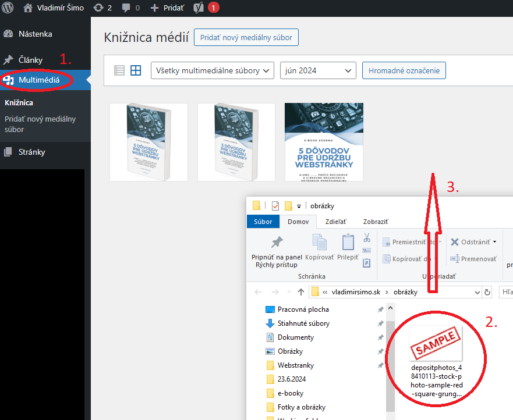
Task: Click "Pridať nový mediálny súbor" button
Action: coord(246,37)
